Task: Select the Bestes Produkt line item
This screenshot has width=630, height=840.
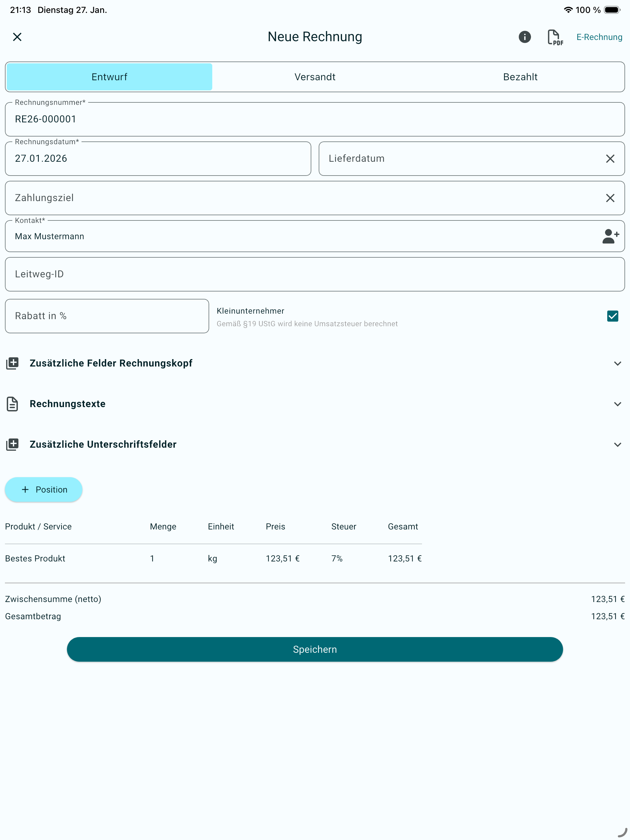Action: click(x=35, y=558)
